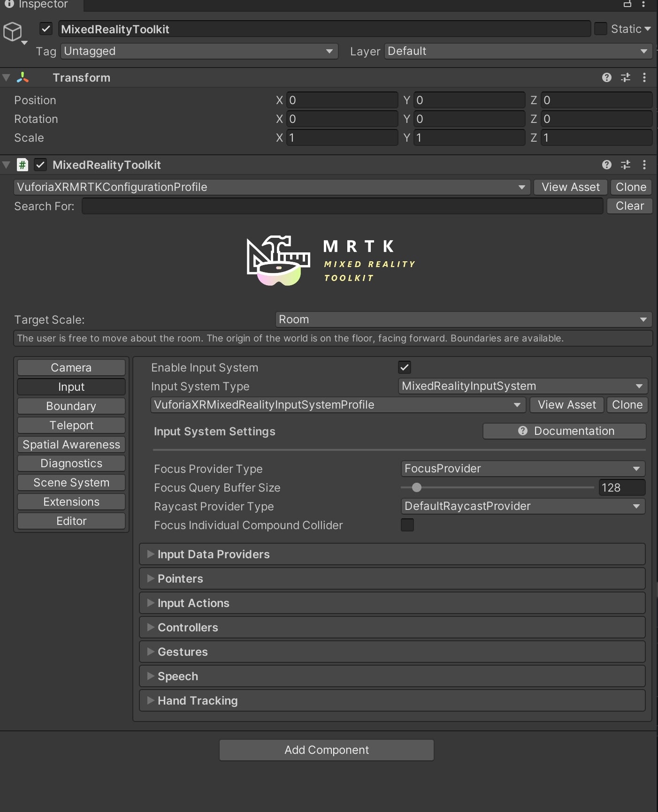Toggle the GameObject active checkbox
The height and width of the screenshot is (812, 658).
[x=46, y=29]
